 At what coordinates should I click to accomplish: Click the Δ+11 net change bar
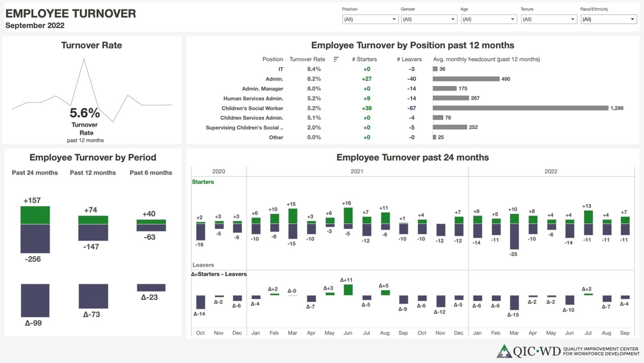coord(348,290)
